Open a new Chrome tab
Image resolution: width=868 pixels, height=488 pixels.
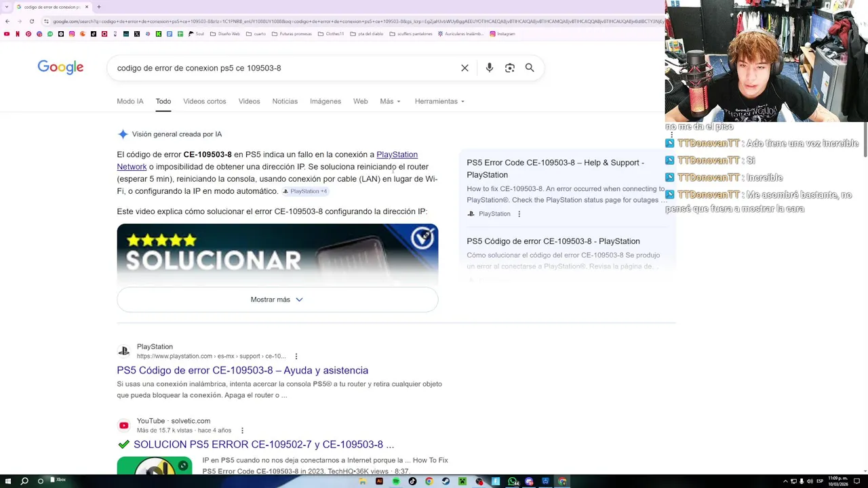pos(98,7)
